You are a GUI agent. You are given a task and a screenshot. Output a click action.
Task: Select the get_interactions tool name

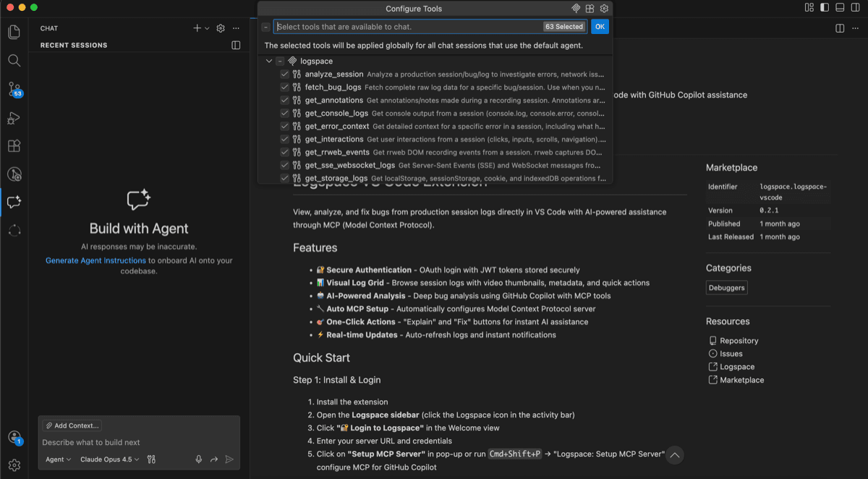point(334,139)
